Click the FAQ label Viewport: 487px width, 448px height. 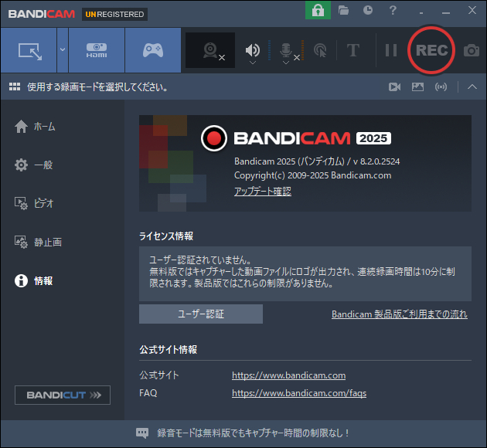click(x=148, y=393)
